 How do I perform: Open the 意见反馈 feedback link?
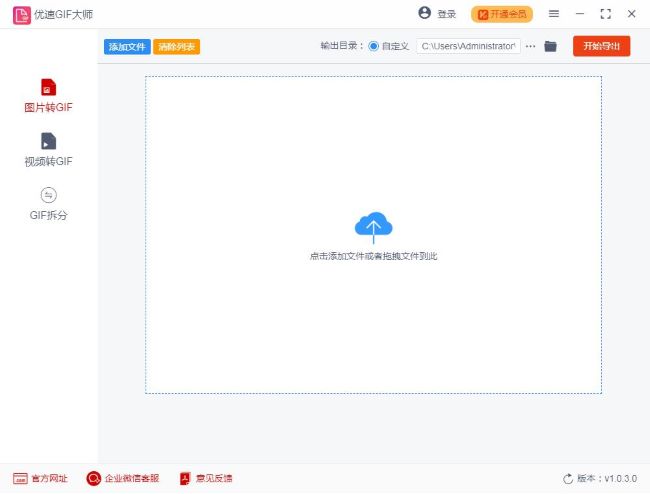pos(205,479)
